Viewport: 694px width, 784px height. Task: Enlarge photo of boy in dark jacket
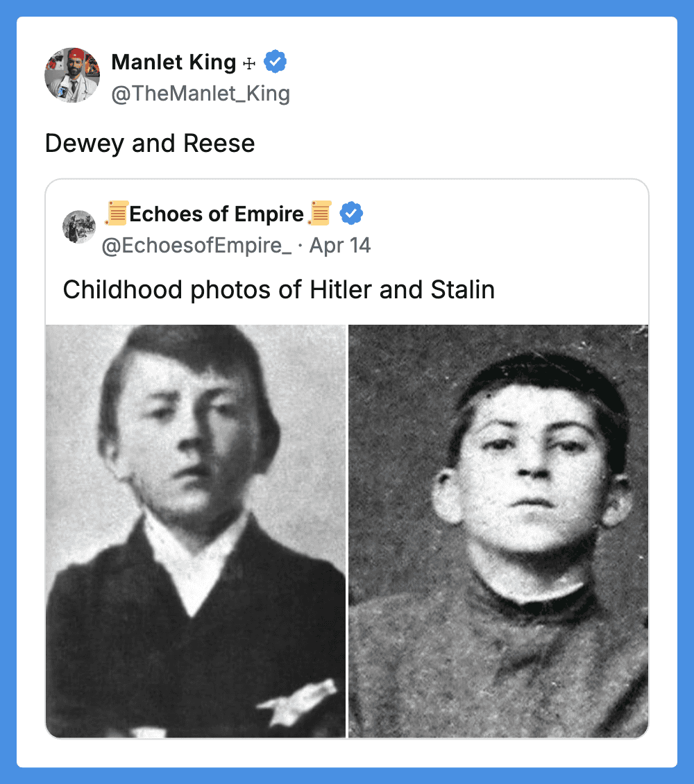(195, 531)
